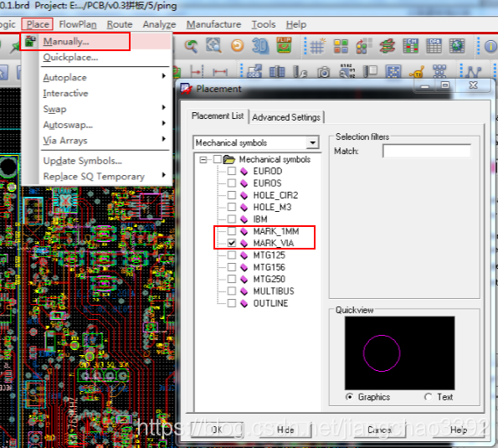498x448 pixels.
Task: Expand the Via Arrays submenu arrow
Action: pyautogui.click(x=164, y=138)
